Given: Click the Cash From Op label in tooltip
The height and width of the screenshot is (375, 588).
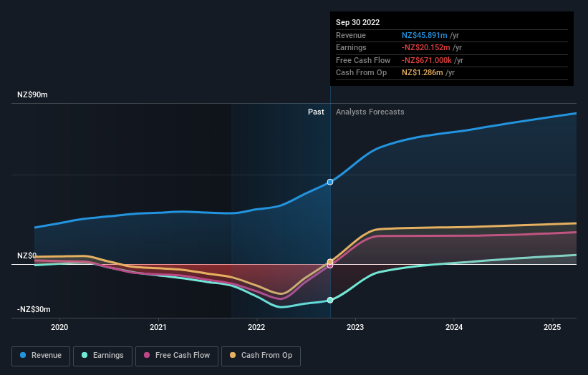Looking at the screenshot, I should click(x=361, y=73).
